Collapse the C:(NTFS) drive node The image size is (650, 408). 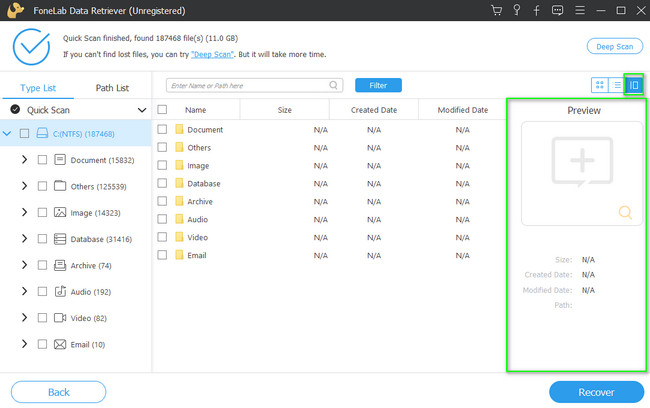coord(7,134)
